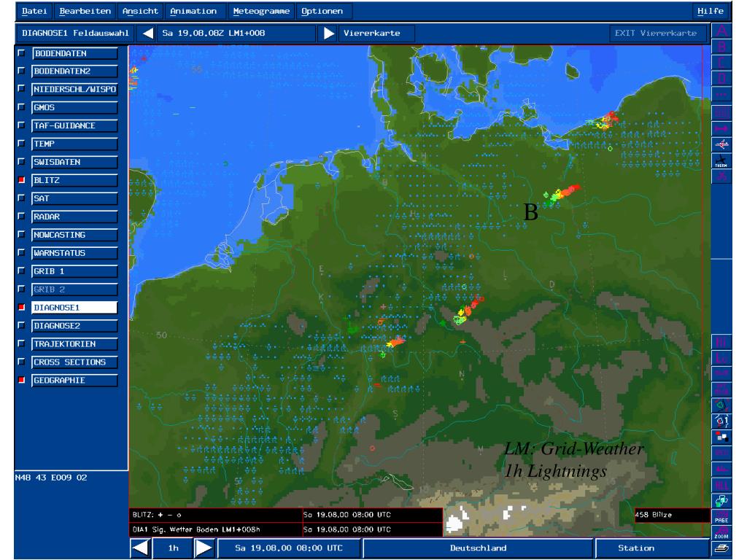Screen dimensions: 747x560
Task: Click the colored squares icon
Action: [720, 436]
